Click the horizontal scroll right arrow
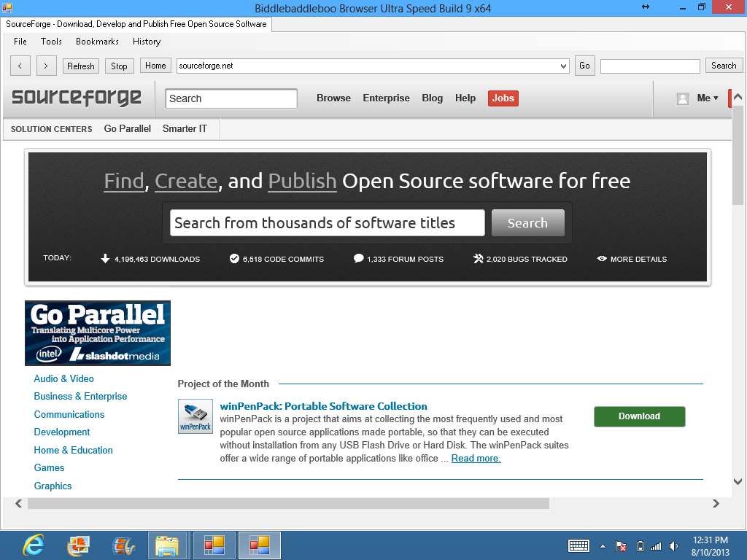Image resolution: width=747 pixels, height=560 pixels. tap(716, 503)
